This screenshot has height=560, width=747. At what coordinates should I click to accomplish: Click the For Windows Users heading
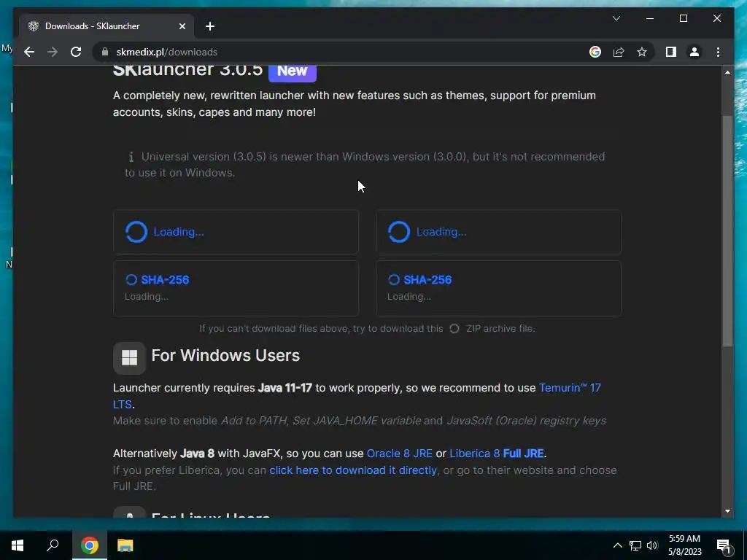225,355
